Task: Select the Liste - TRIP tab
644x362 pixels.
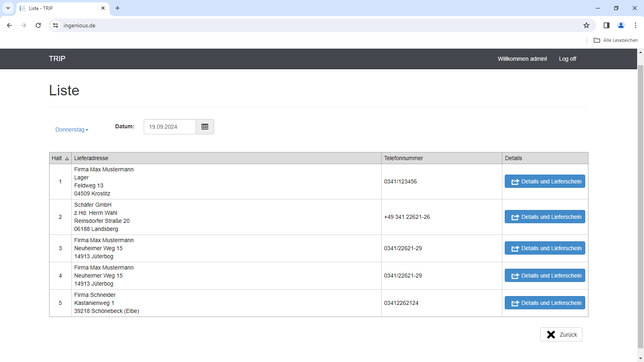Action: [x=63, y=8]
